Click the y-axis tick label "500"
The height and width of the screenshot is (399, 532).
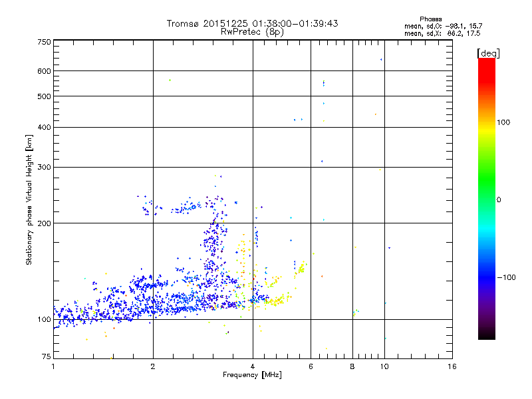tap(44, 96)
